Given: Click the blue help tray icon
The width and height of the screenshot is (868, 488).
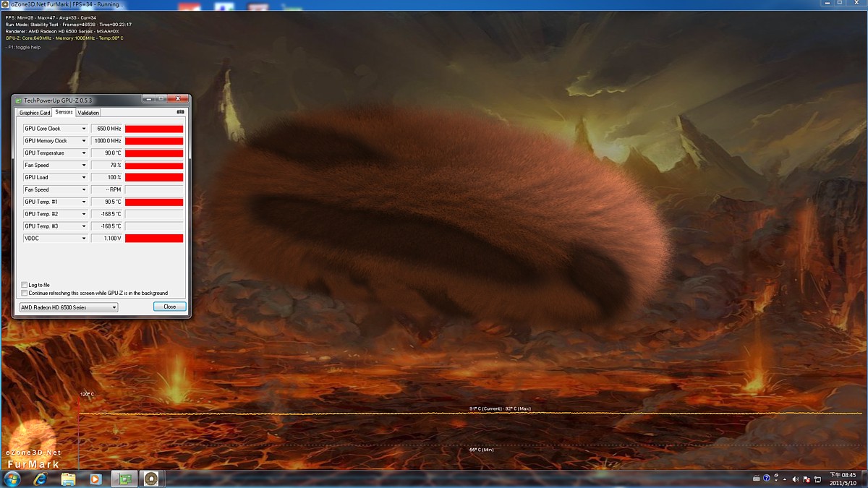Looking at the screenshot, I should point(766,479).
